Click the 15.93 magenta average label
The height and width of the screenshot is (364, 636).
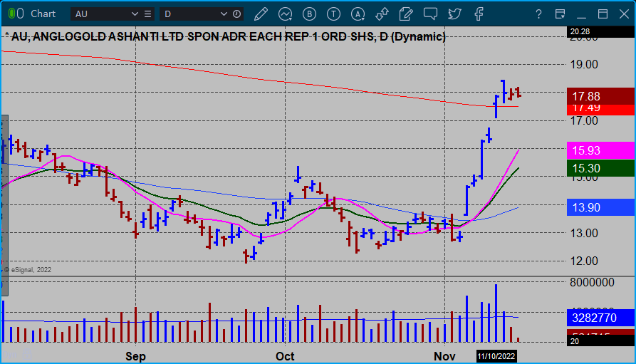(x=600, y=150)
